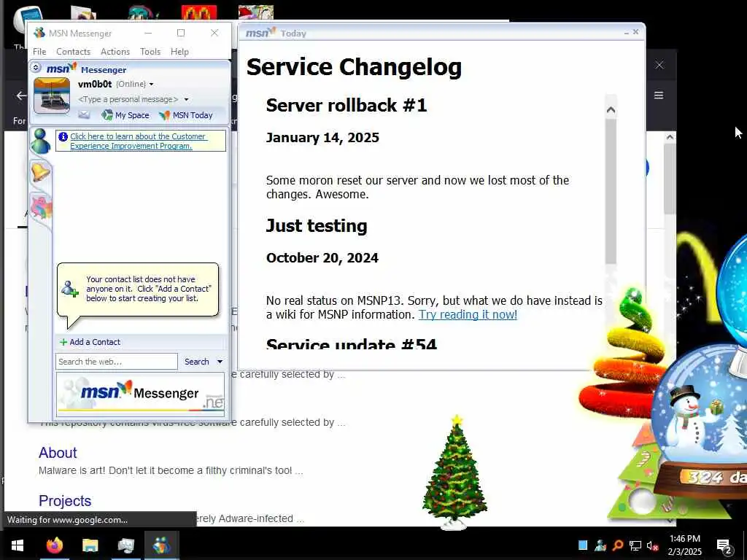Select the green buddy contacts tab
The image size is (747, 560).
(x=41, y=141)
